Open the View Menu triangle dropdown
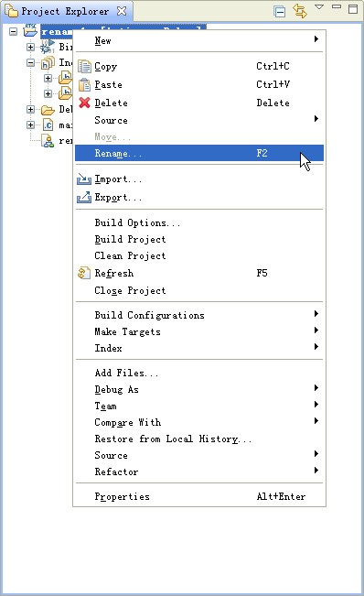This screenshot has width=364, height=596. pos(319,6)
